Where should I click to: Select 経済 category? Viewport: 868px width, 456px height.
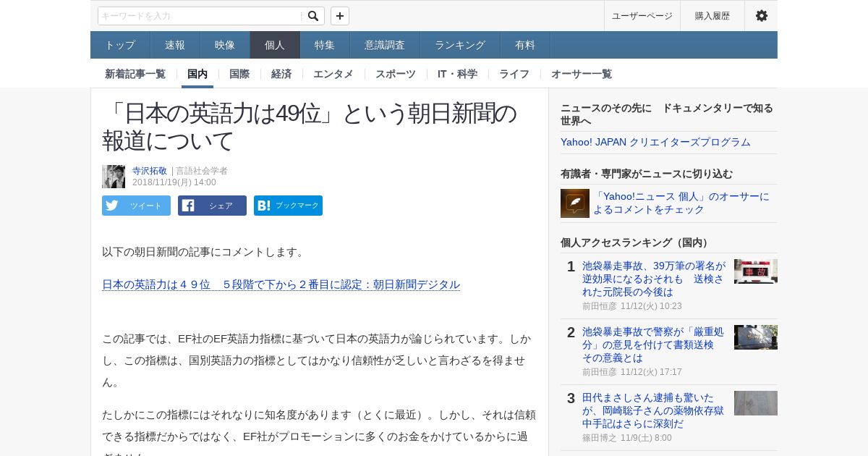click(x=281, y=74)
